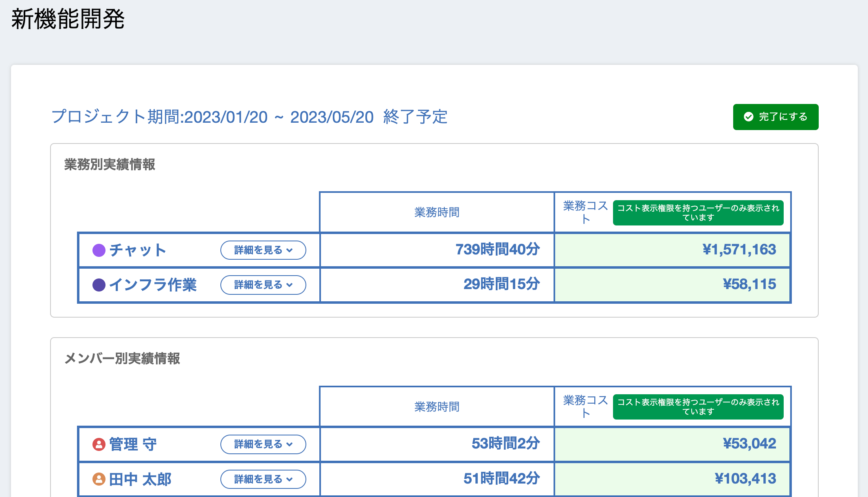Click the 739時間40分 time cell
The width and height of the screenshot is (868, 497).
[497, 250]
